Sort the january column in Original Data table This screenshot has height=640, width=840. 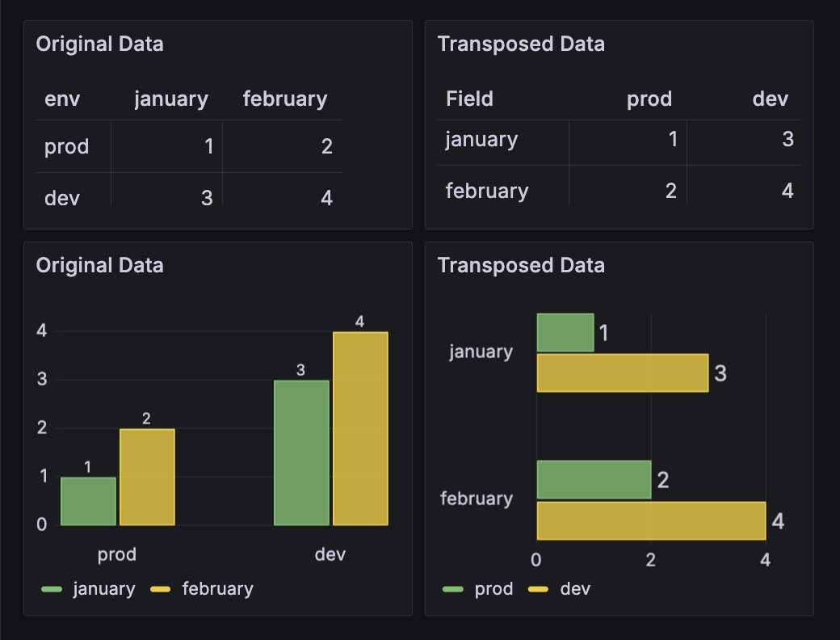click(x=170, y=99)
